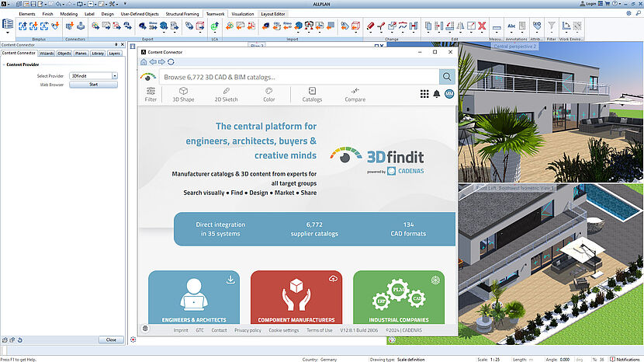Click the Close button in the palette
This screenshot has width=644, height=362.
(111, 339)
